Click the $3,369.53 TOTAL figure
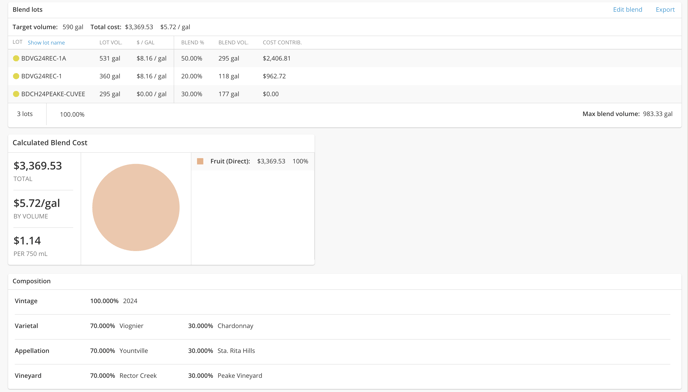 38,165
